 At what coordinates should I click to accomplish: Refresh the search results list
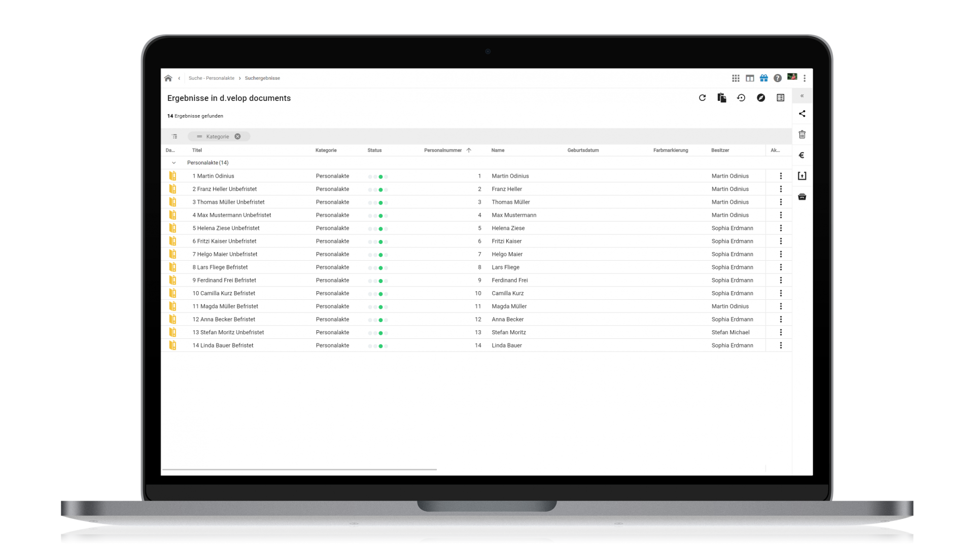tap(702, 98)
